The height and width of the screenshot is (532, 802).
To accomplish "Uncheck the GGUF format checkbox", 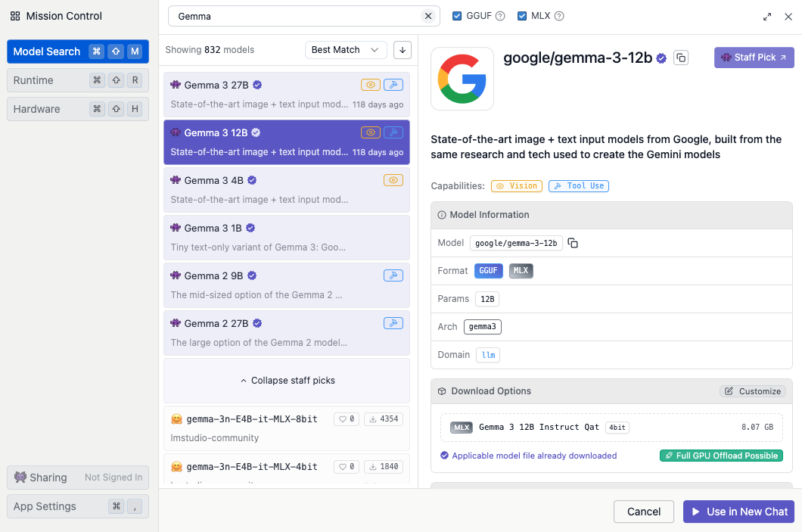I will tap(457, 16).
